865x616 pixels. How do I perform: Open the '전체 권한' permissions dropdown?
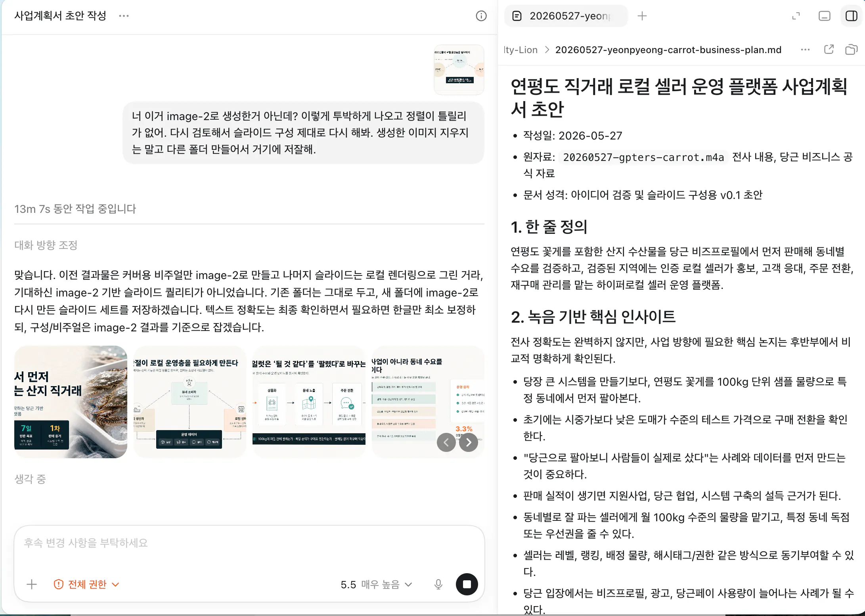click(x=86, y=584)
